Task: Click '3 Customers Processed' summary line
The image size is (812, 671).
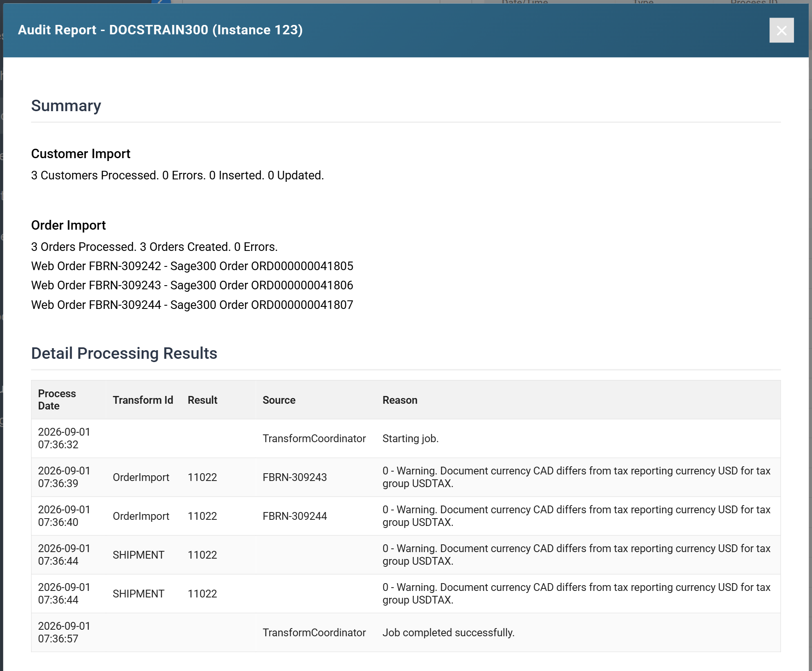Action: pyautogui.click(x=177, y=175)
